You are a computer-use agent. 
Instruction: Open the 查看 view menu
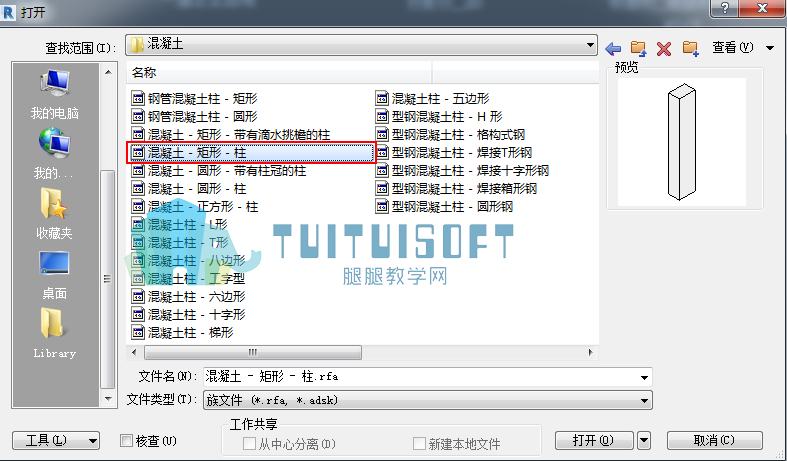pos(743,48)
